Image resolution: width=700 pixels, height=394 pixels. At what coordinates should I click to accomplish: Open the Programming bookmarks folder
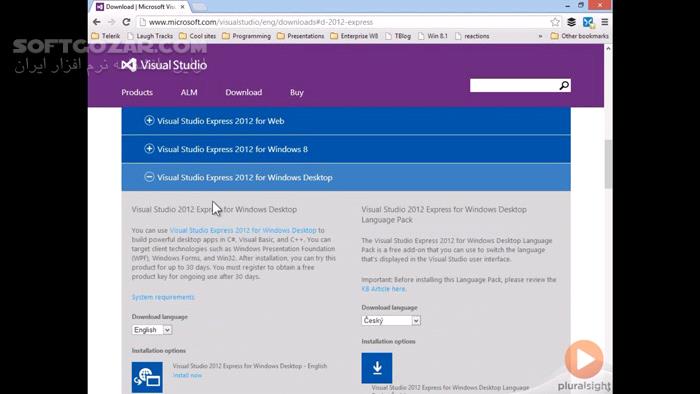pyautogui.click(x=246, y=36)
